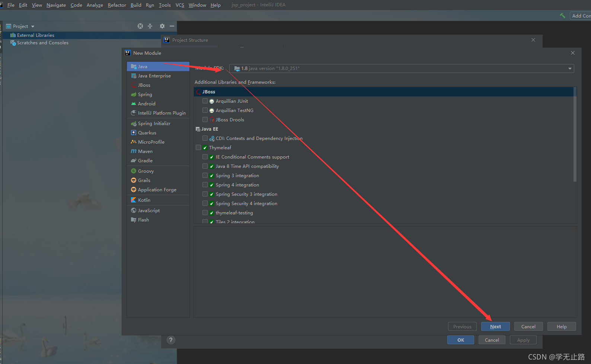Check CDI Contexts and Dependency Injection

click(x=205, y=138)
